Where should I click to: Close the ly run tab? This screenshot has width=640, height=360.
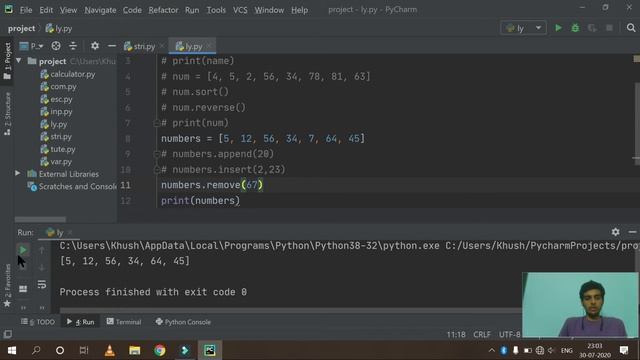point(70,232)
